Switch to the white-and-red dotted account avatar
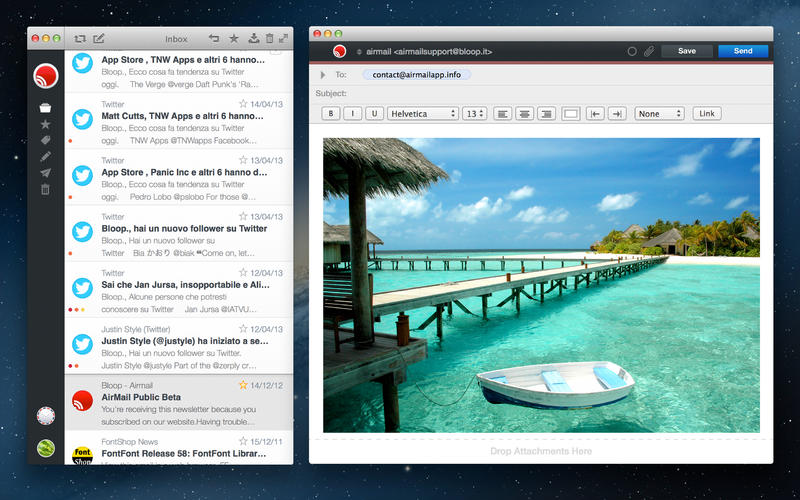The width and height of the screenshot is (800, 500). [46, 416]
